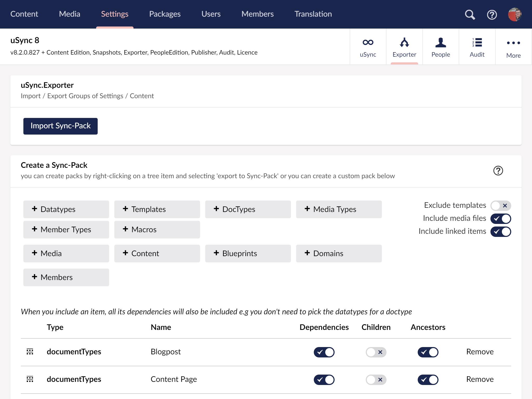Click the Sync-Pack help question icon

click(x=498, y=171)
